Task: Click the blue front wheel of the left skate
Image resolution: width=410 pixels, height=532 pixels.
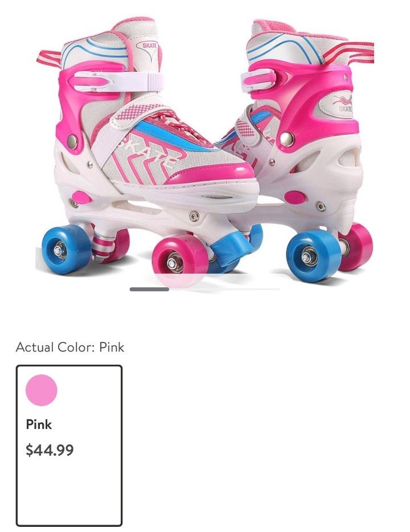Action: (x=65, y=249)
